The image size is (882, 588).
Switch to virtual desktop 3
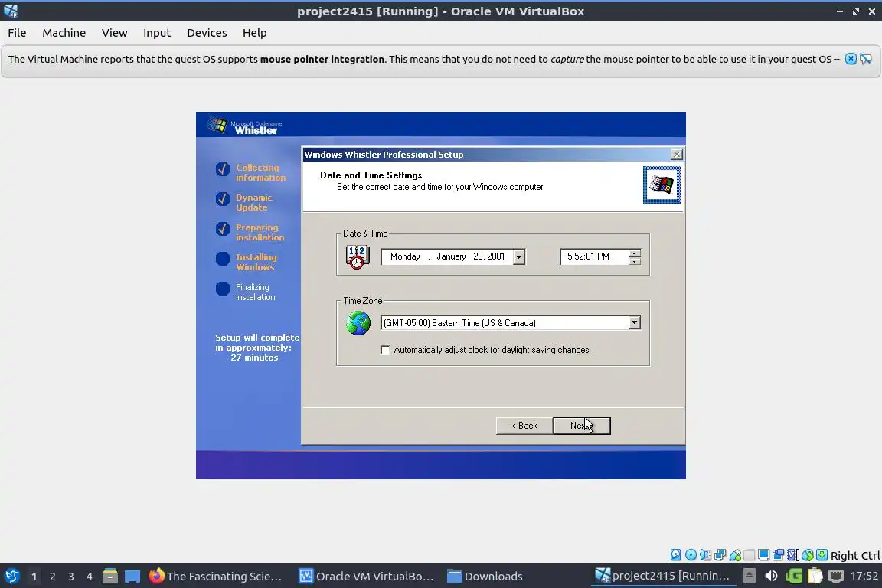[71, 577]
